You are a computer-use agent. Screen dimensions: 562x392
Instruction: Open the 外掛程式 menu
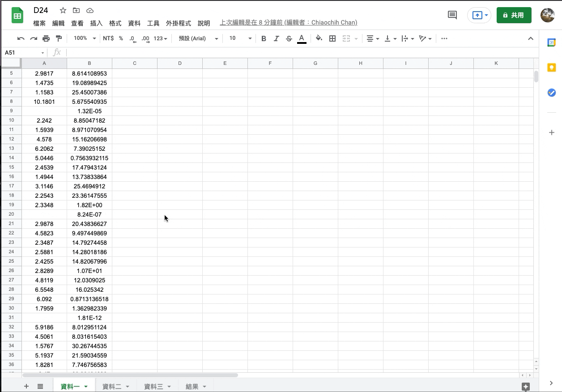pos(179,23)
